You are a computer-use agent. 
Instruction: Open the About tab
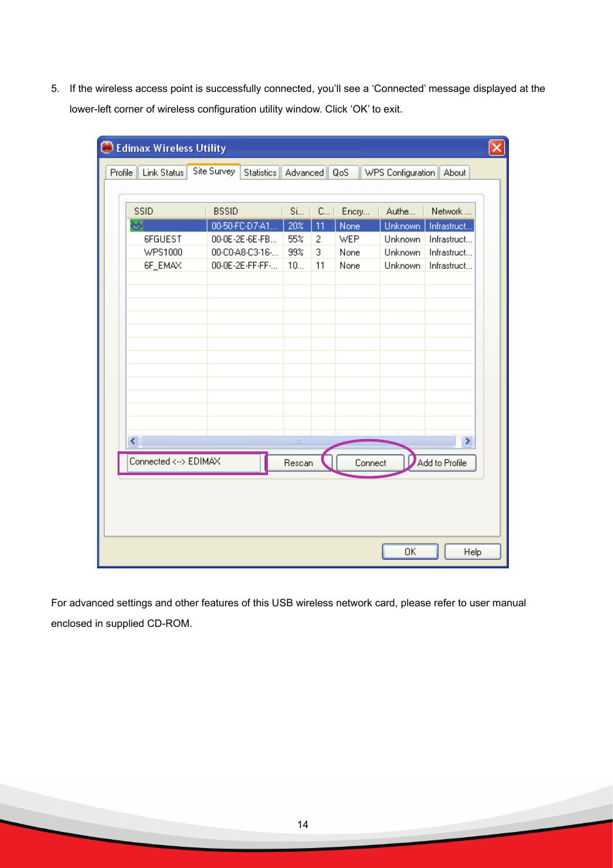click(x=455, y=172)
